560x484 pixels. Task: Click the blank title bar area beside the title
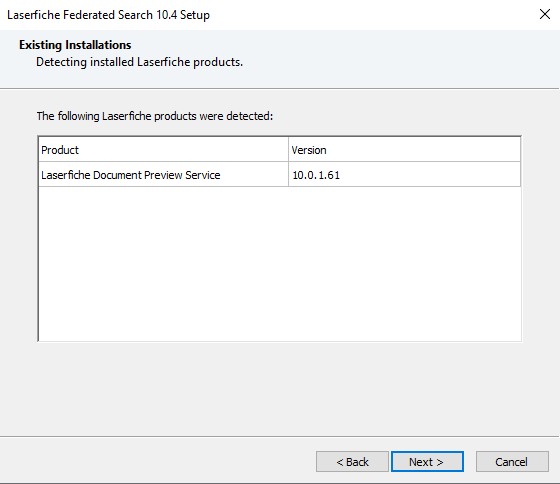click(x=371, y=15)
